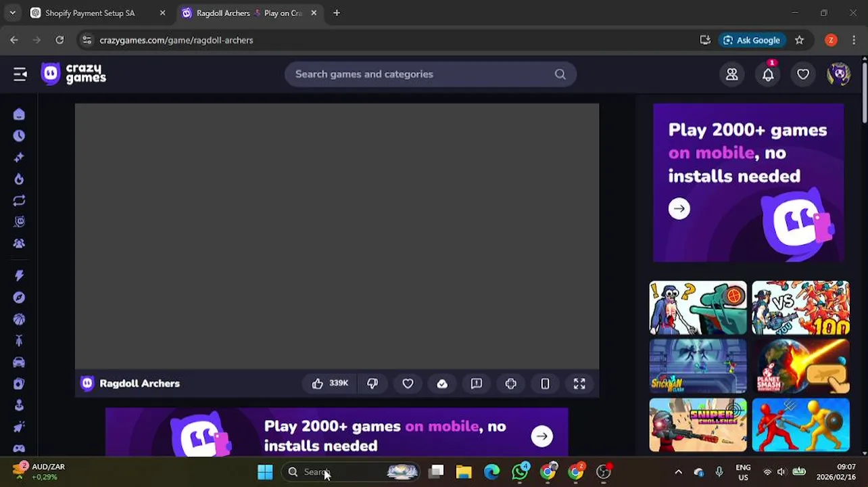Click the taskbar Search box
This screenshot has width=868, height=487.
[x=351, y=472]
